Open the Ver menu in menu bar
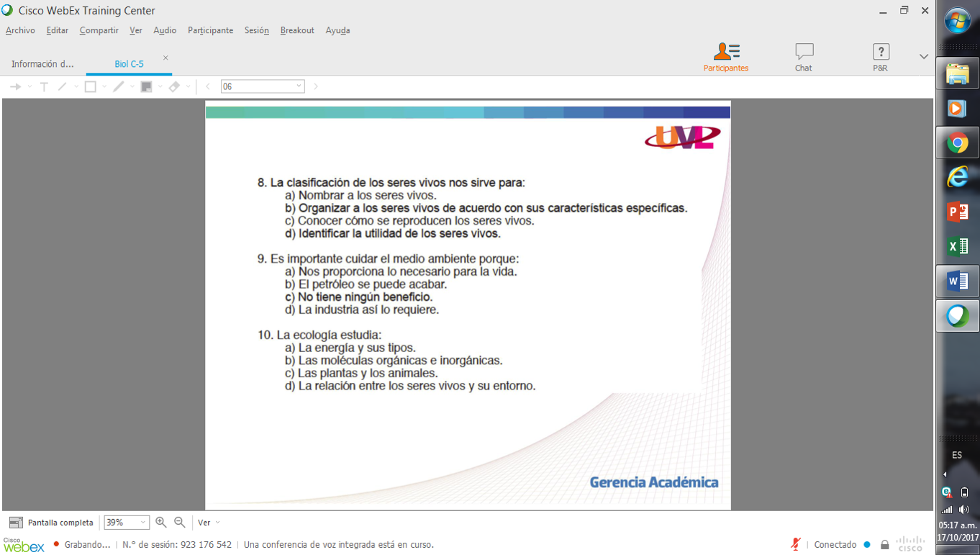Screen dimensions: 980x555 136,30
